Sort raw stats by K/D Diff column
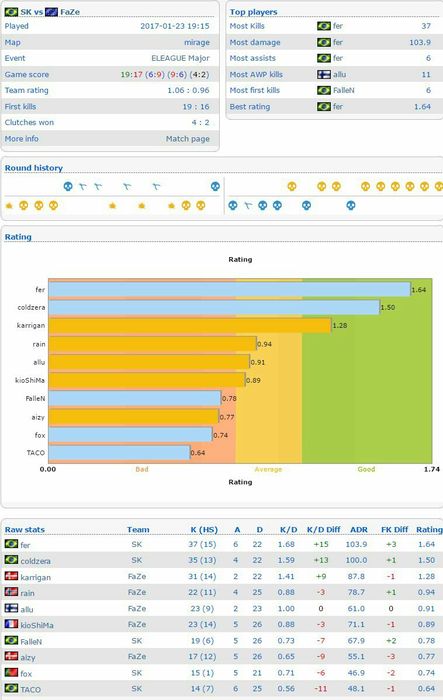This screenshot has width=443, height=700. (x=323, y=529)
